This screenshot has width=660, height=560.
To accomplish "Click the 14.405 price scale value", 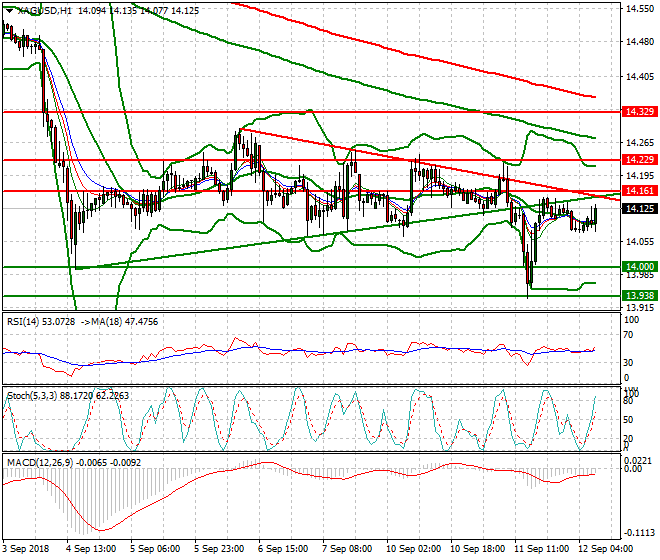I will [x=640, y=77].
